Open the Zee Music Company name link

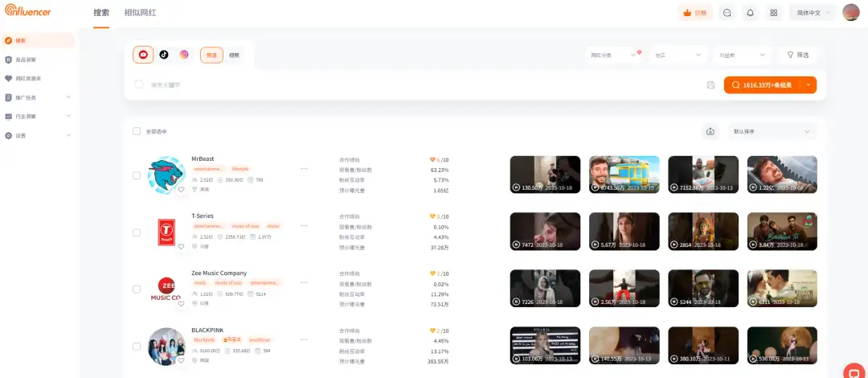click(x=219, y=273)
